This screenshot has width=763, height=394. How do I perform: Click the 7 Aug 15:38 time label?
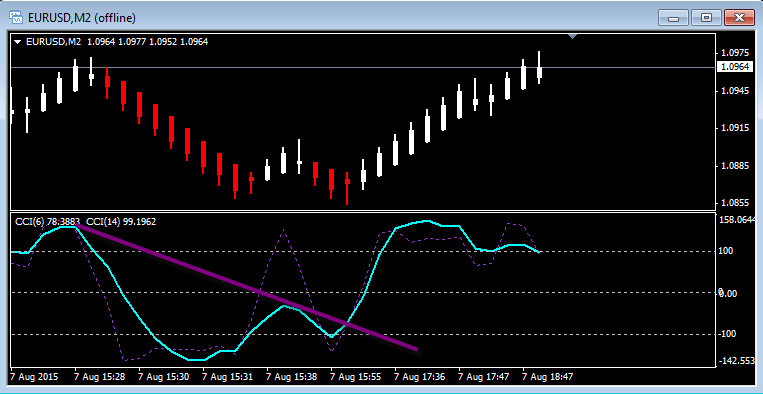pyautogui.click(x=292, y=377)
